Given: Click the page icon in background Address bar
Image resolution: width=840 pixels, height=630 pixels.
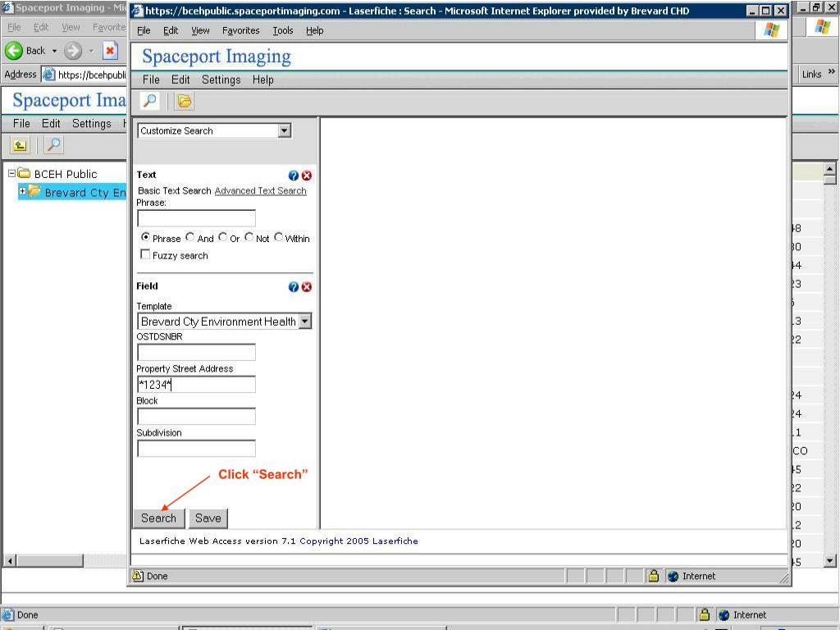Looking at the screenshot, I should [x=48, y=75].
